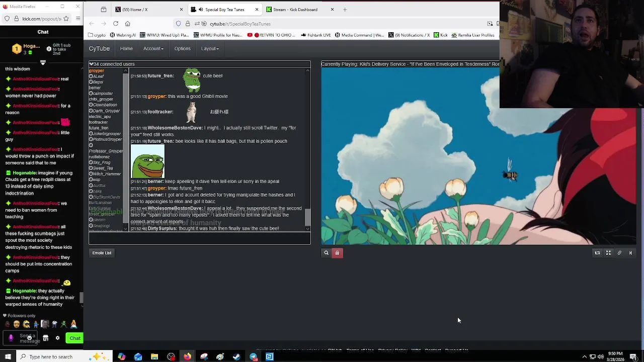
Task: Show hidden system tray icons
Action: pos(584,357)
